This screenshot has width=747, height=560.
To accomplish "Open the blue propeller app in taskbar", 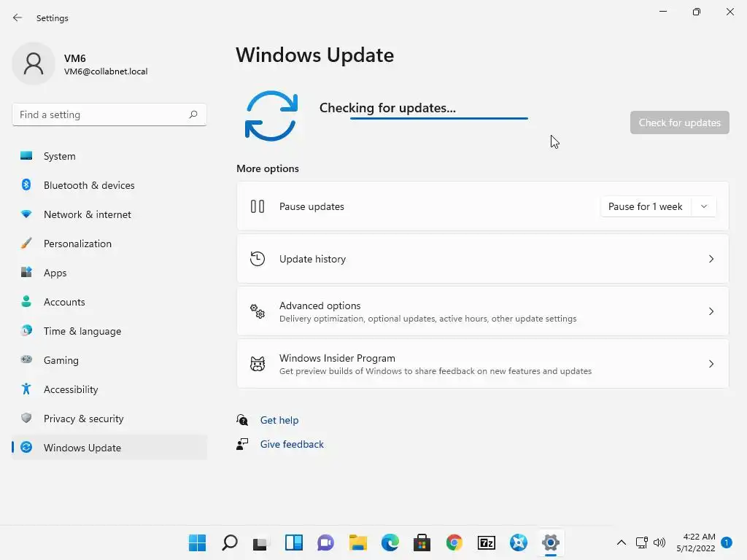I will [519, 542].
